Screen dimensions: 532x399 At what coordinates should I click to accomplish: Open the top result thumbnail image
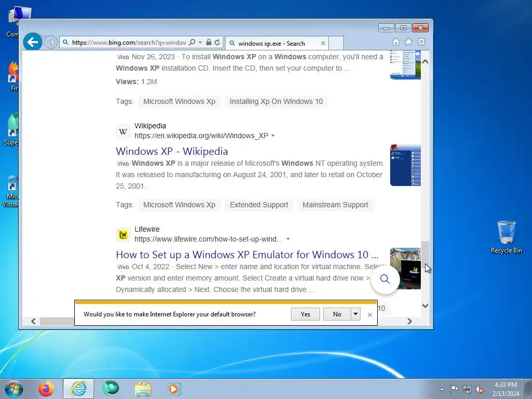[405, 65]
